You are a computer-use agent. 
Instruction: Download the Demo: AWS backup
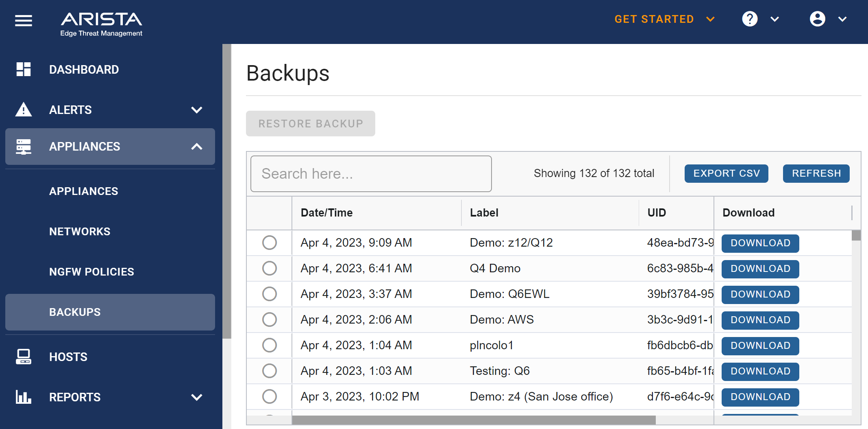click(760, 320)
